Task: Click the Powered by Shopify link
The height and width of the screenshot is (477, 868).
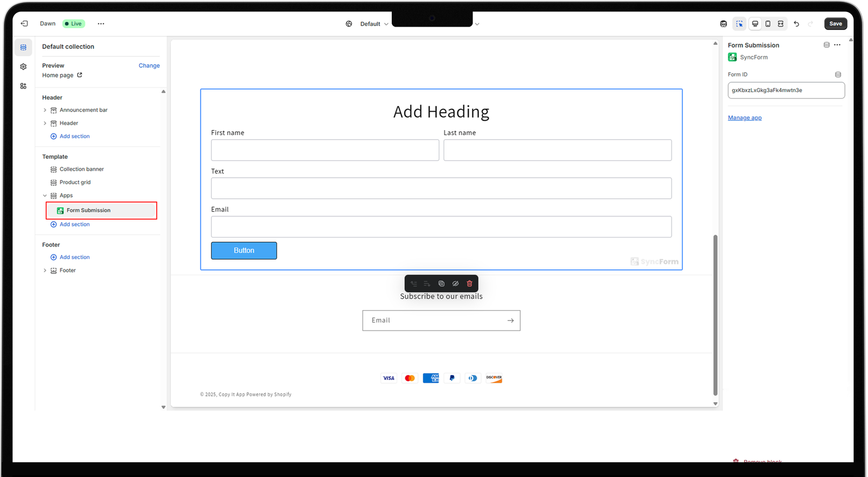Action: pos(269,395)
